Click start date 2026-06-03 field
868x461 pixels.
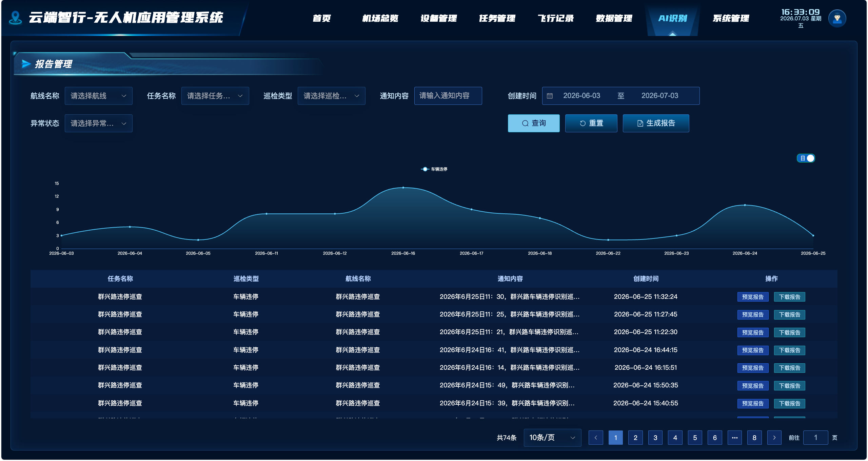click(581, 96)
